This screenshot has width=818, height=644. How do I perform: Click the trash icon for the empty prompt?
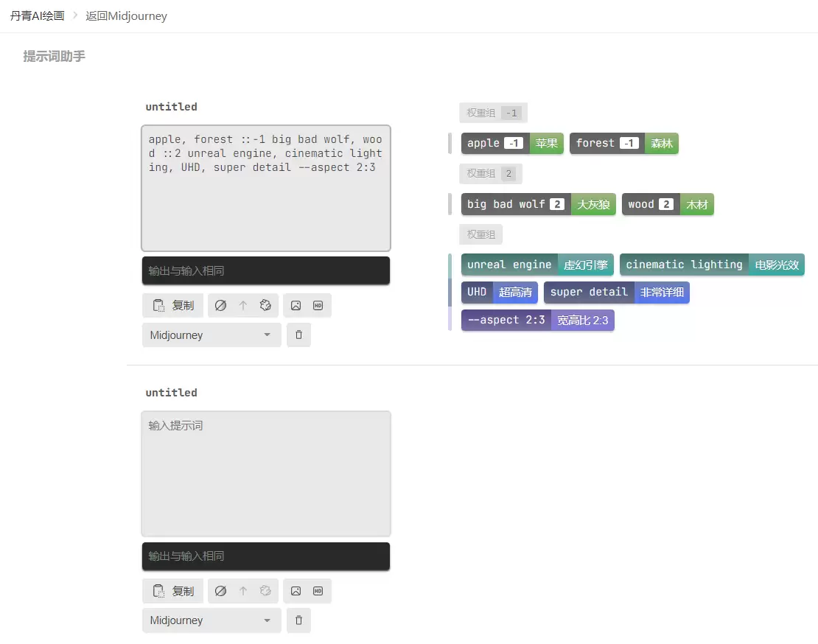(299, 620)
